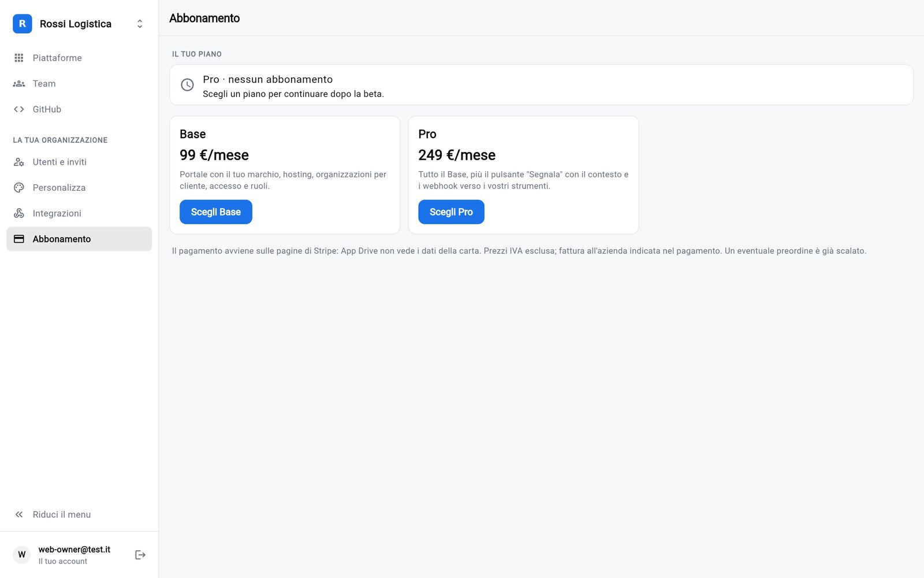Click the W user avatar
Image resolution: width=924 pixels, height=578 pixels.
coord(22,555)
